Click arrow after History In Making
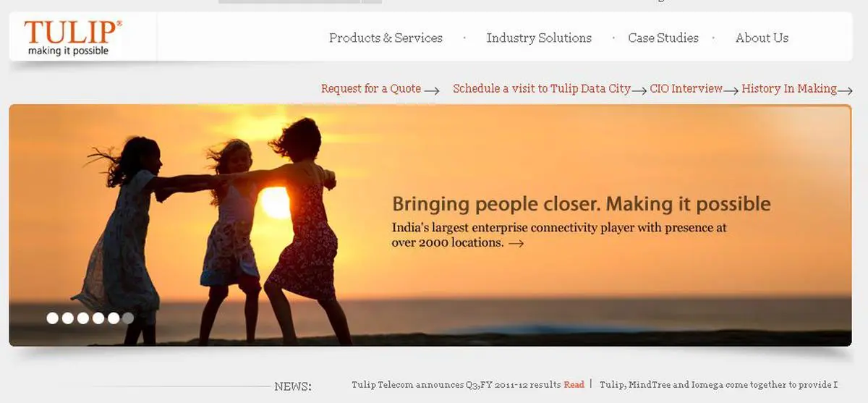This screenshot has width=868, height=403. pos(845,90)
